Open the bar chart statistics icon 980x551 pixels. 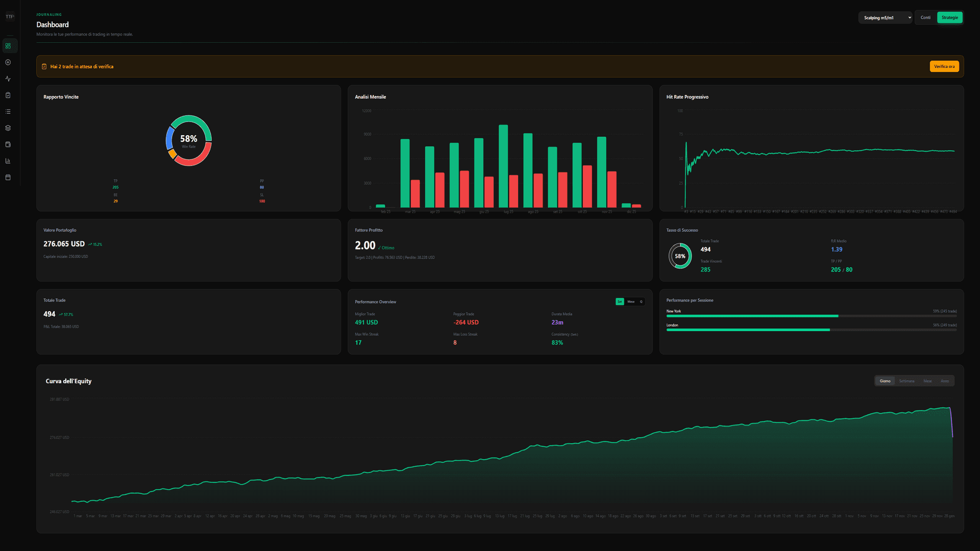click(8, 160)
